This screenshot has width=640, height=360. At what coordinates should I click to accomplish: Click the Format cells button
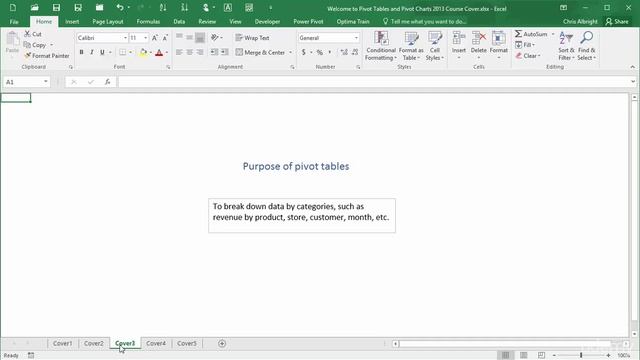click(x=498, y=45)
